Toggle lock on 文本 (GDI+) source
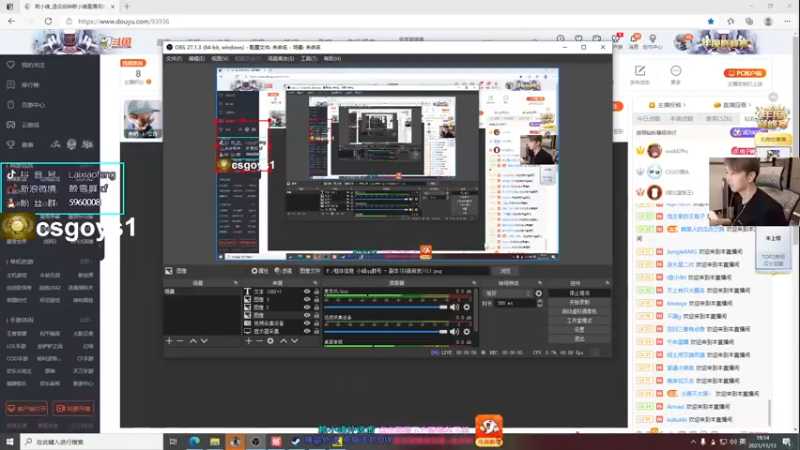Viewport: 800px width, 450px height. click(x=316, y=292)
